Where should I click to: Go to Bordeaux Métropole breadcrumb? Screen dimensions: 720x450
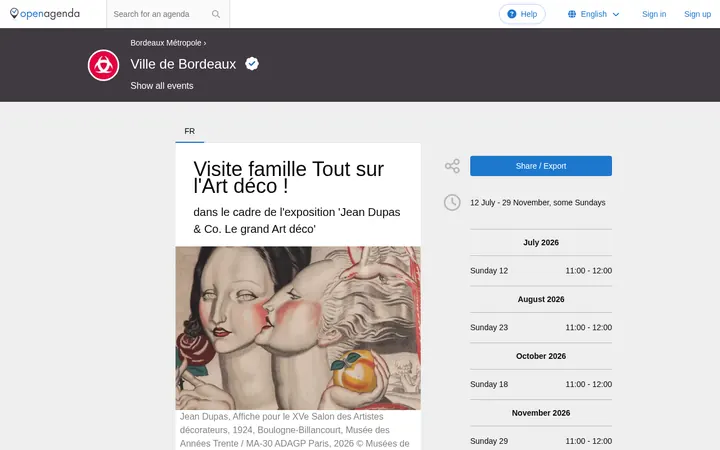166,43
